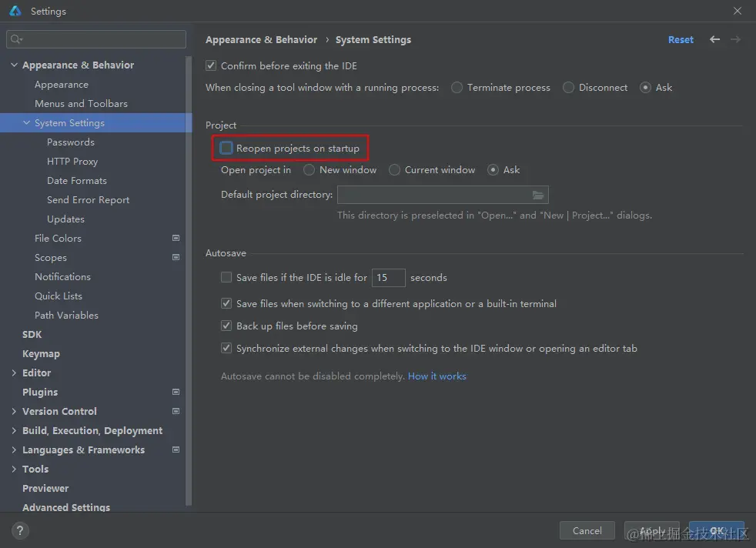Select Terminate process radio option
Image resolution: width=756 pixels, height=548 pixels.
pyautogui.click(x=457, y=87)
